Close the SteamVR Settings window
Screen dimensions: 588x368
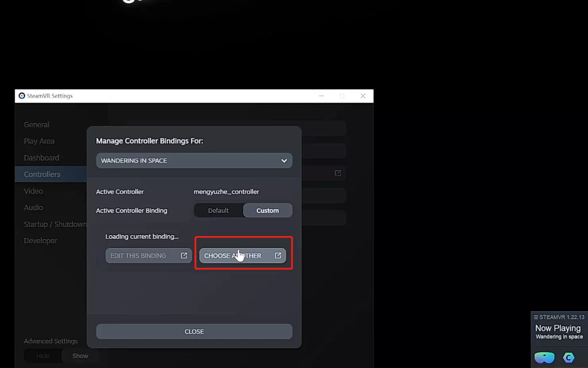point(363,96)
